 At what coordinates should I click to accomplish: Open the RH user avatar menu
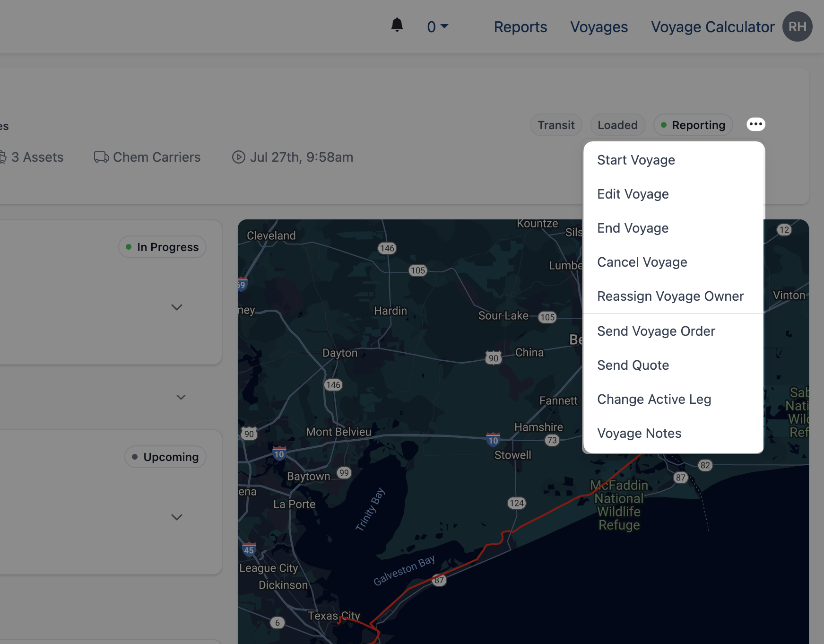(797, 27)
